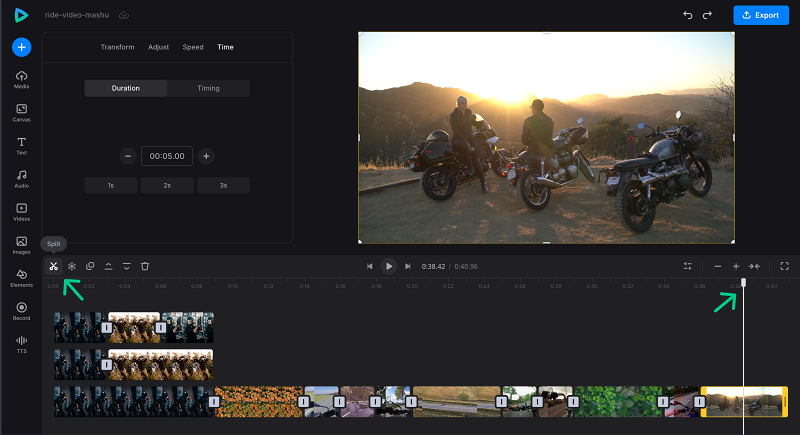Open the Elements sidebar panel

(21, 278)
